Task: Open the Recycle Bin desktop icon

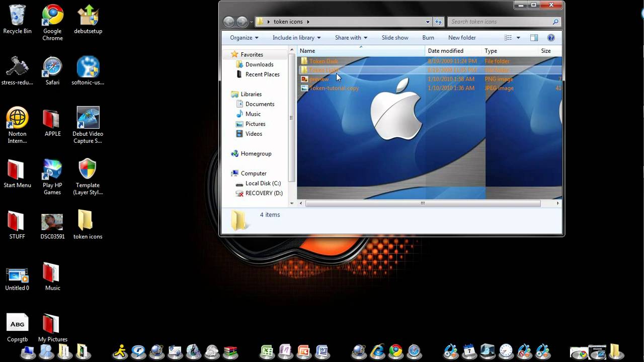Action: click(x=17, y=19)
